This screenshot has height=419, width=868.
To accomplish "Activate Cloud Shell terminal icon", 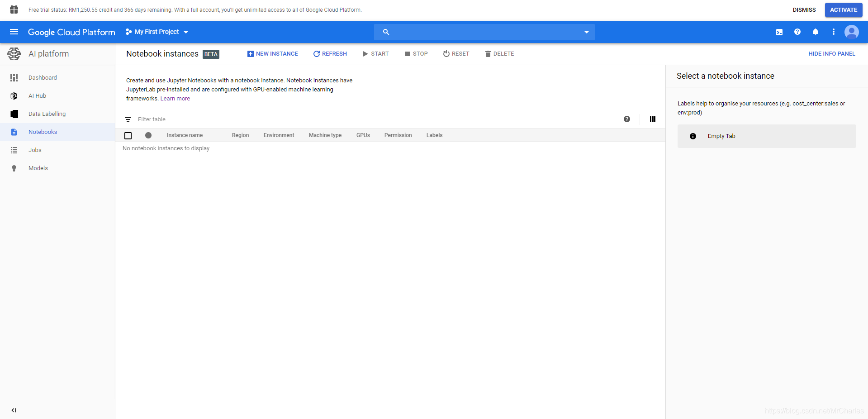I will pos(779,32).
